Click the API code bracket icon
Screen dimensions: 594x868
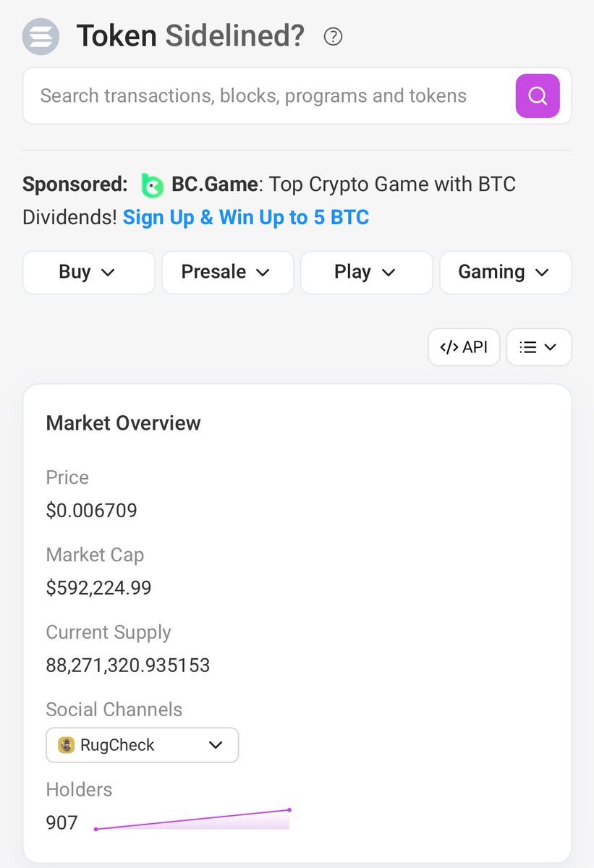click(x=449, y=347)
